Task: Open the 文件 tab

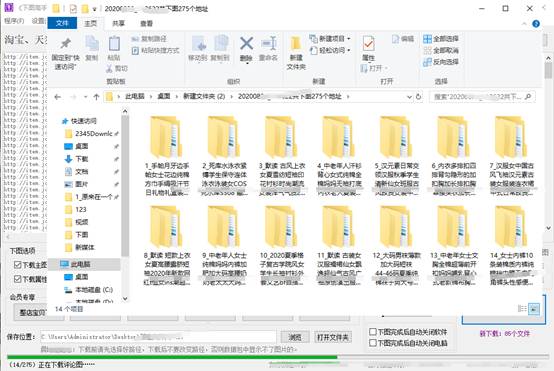Action: coord(62,23)
